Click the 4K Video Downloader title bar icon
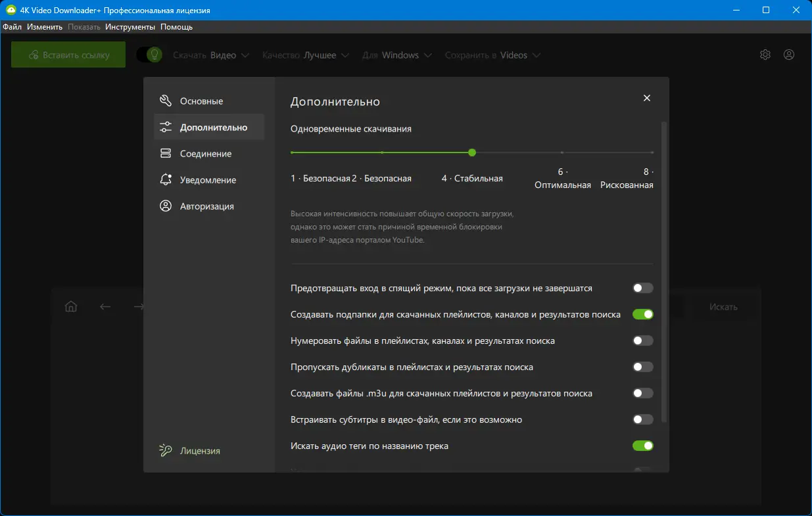 point(11,11)
